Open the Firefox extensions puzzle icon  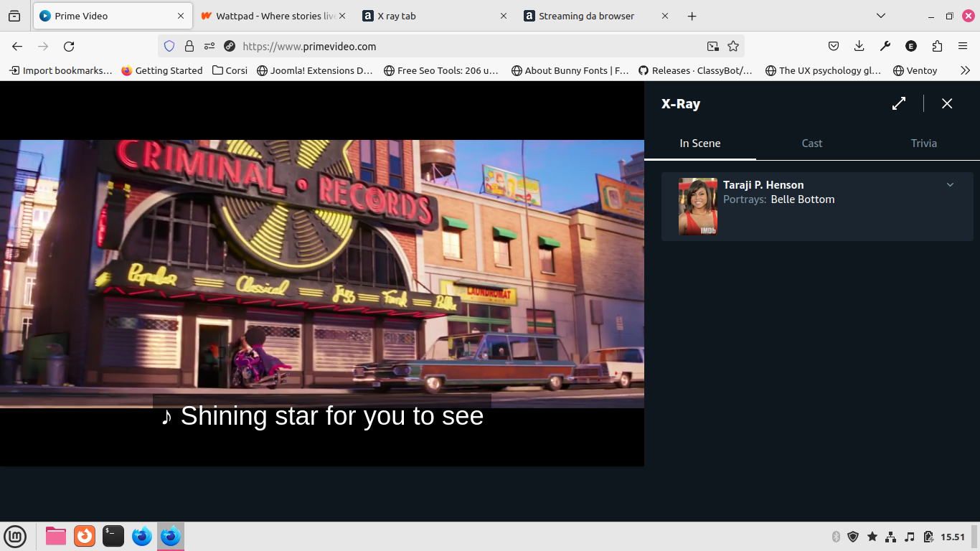pos(937,47)
